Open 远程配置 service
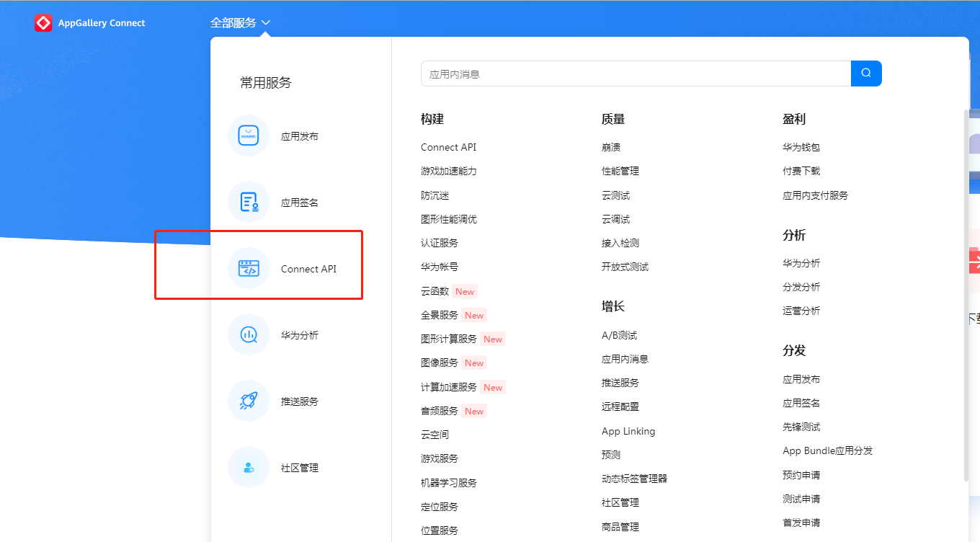The image size is (980, 542). [620, 406]
